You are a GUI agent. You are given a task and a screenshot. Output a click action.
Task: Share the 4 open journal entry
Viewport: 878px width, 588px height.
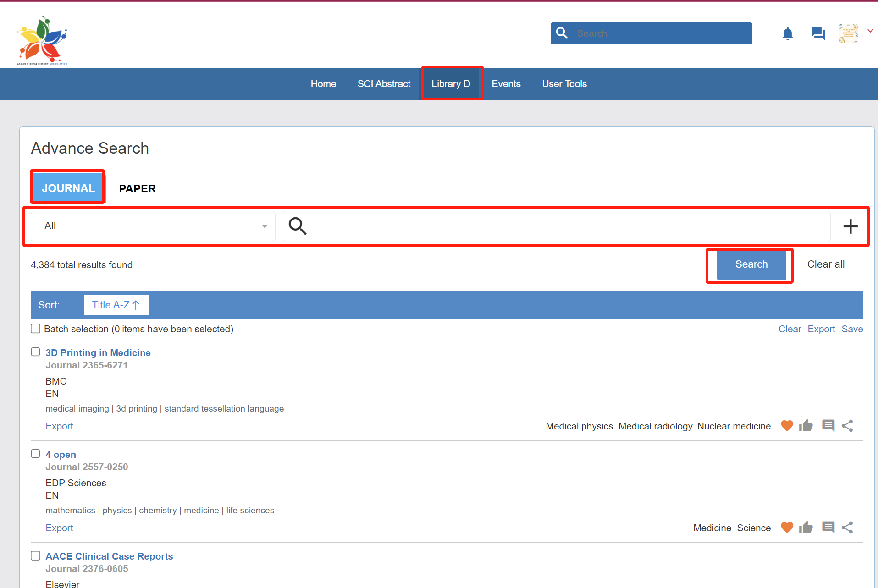tap(847, 528)
